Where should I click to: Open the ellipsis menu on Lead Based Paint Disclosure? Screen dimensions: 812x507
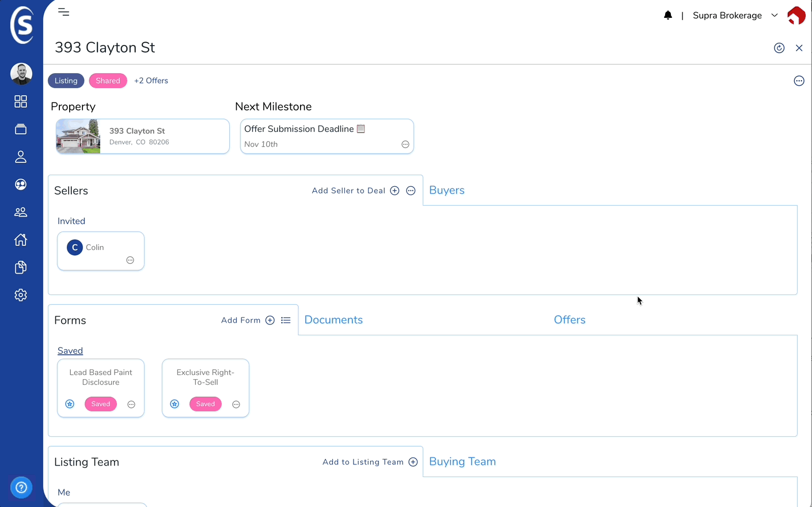tap(131, 404)
